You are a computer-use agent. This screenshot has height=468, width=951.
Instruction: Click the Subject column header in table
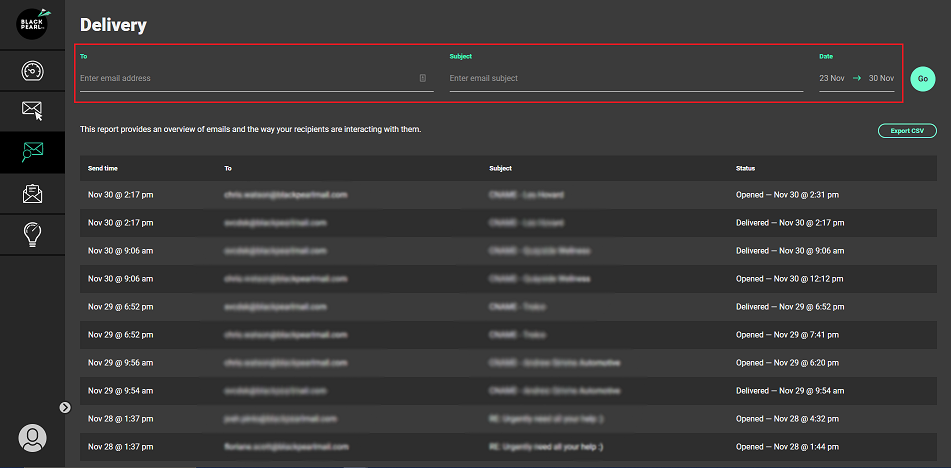500,169
